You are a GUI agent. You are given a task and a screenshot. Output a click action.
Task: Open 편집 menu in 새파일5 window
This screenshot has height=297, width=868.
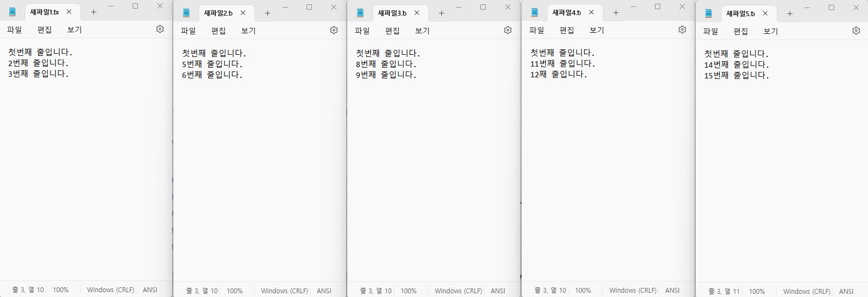click(x=741, y=31)
